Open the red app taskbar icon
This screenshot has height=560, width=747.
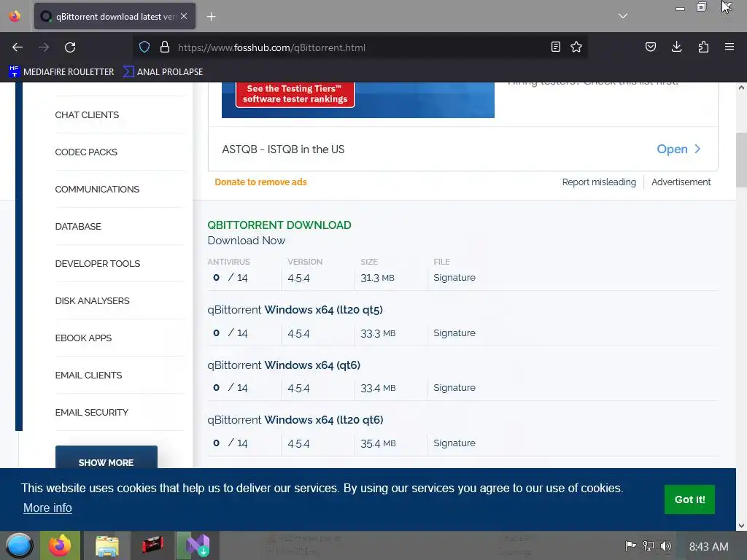pyautogui.click(x=152, y=545)
